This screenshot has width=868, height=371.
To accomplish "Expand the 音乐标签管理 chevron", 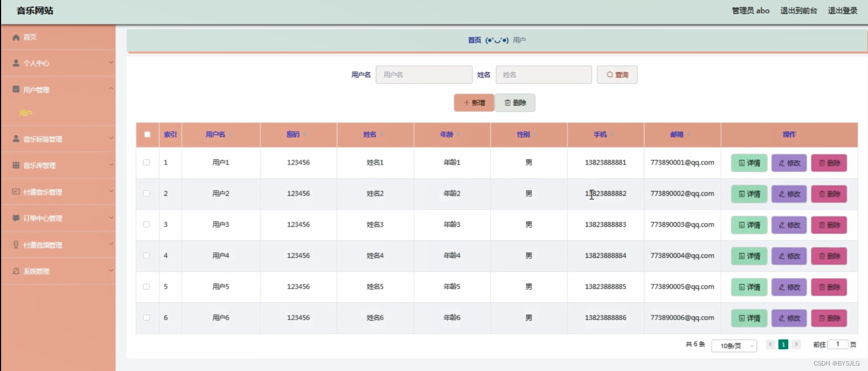I will coord(111,138).
